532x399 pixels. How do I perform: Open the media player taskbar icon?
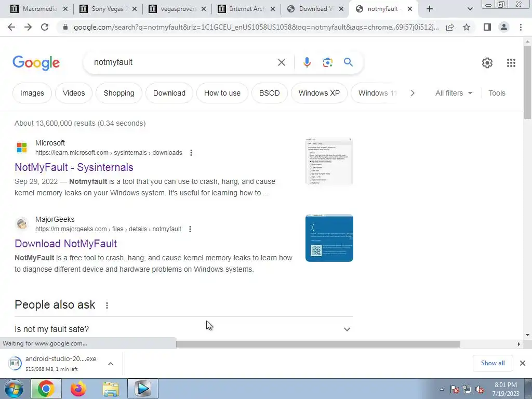[x=143, y=389]
